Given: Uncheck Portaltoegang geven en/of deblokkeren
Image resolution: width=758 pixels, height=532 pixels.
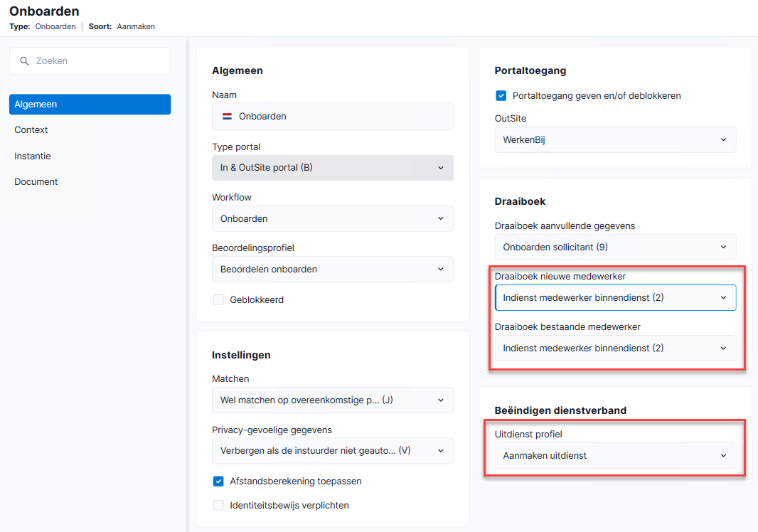Looking at the screenshot, I should point(501,96).
